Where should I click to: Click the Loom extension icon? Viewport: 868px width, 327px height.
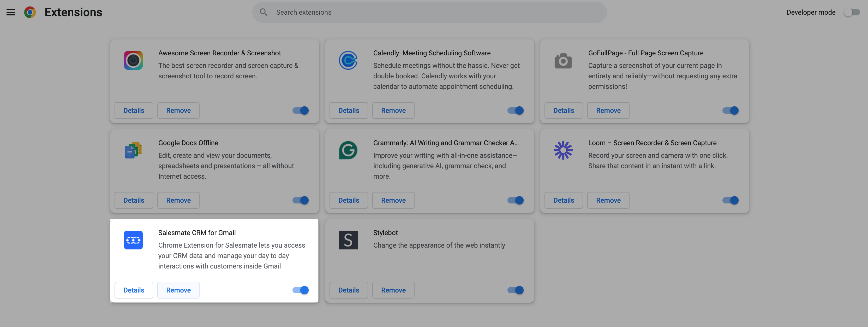coord(563,150)
